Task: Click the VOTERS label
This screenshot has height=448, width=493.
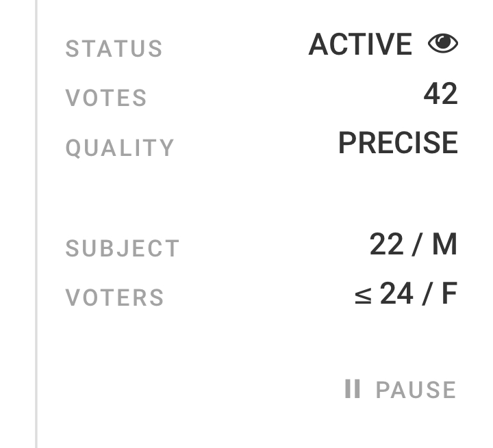Action: tap(115, 298)
